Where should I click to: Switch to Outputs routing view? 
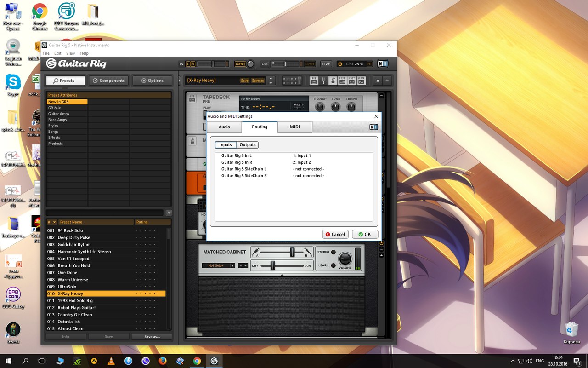point(248,145)
